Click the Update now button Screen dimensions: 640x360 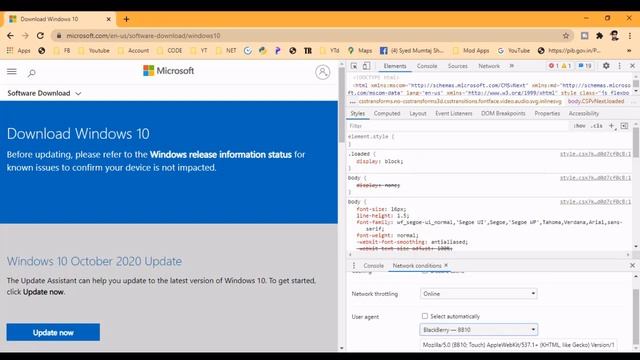tap(53, 332)
